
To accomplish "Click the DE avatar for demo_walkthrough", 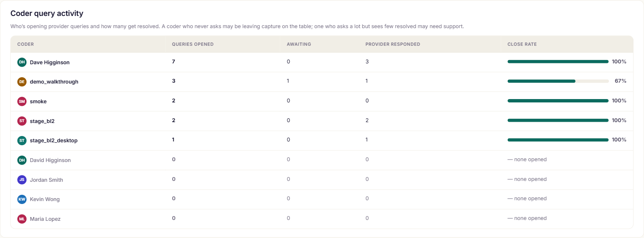I will (x=22, y=82).
